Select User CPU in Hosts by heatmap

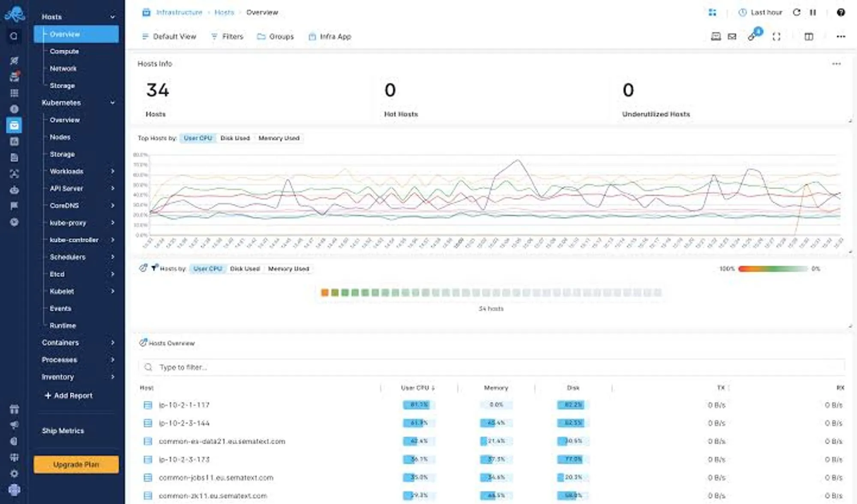click(x=207, y=269)
